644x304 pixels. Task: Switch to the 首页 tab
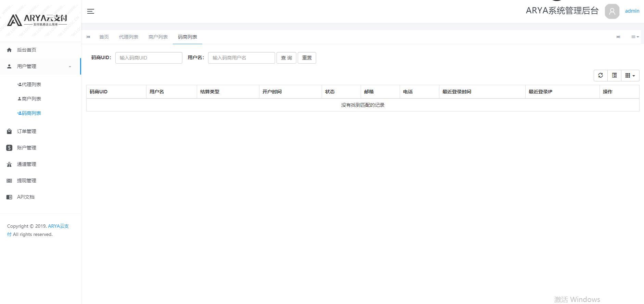[x=104, y=37]
